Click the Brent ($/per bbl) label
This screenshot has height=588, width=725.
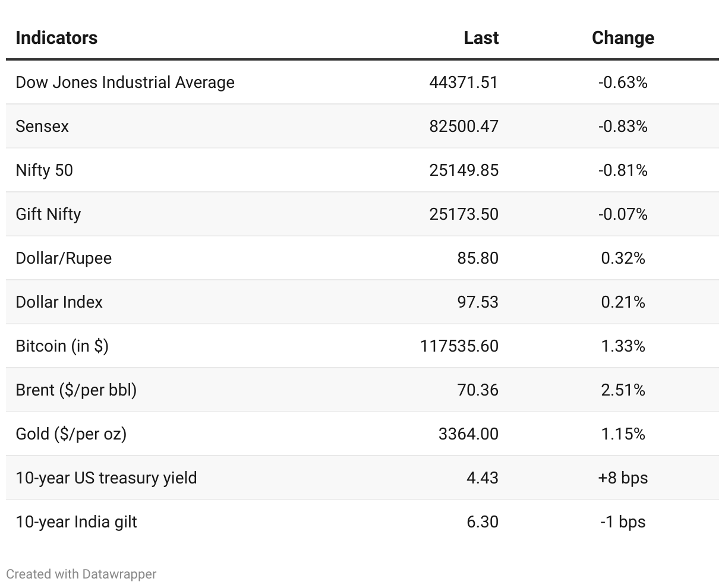coord(76,390)
